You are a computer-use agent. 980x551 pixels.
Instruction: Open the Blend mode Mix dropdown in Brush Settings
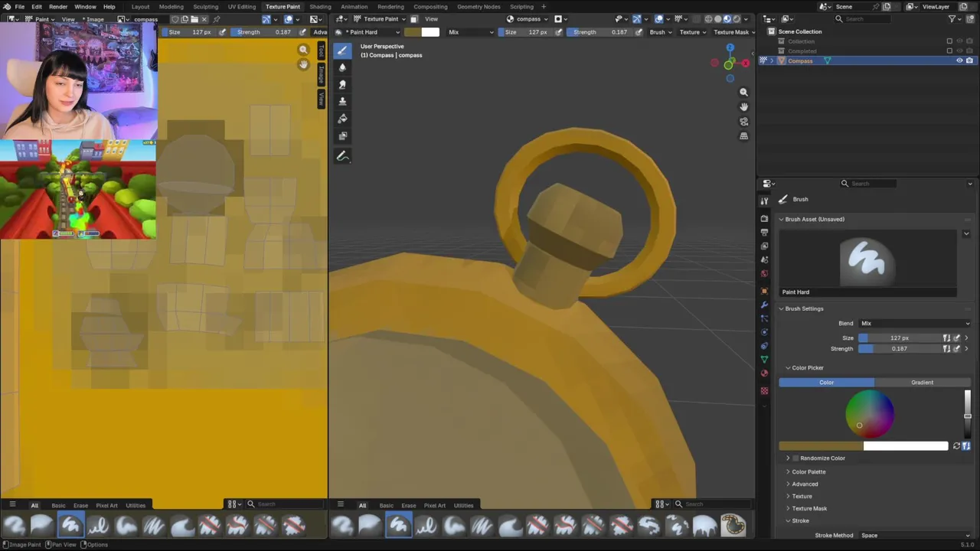(x=915, y=323)
